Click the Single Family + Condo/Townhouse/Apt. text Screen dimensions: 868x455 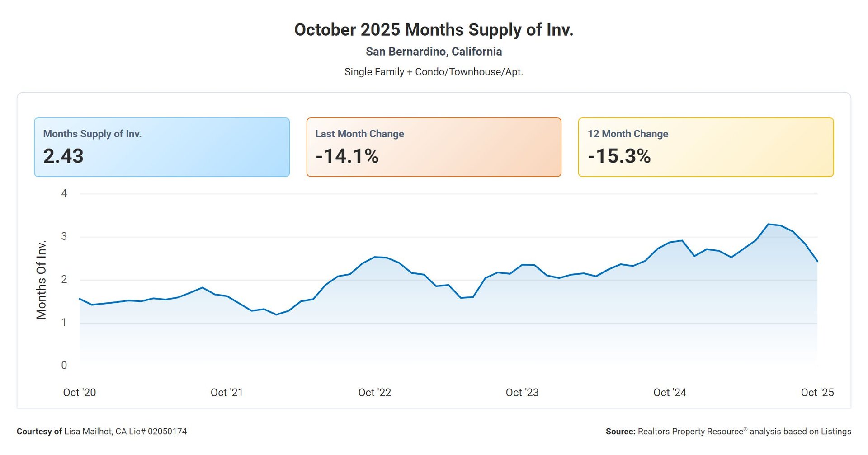coord(434,72)
